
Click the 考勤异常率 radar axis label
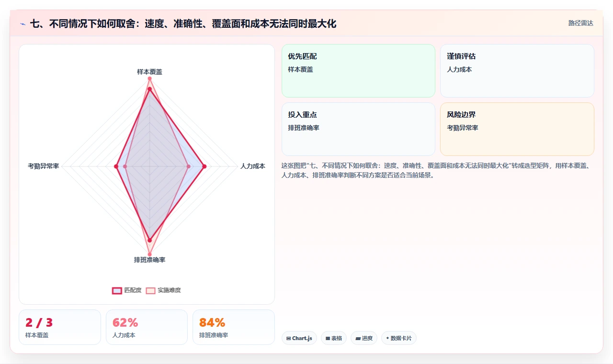tap(44, 166)
